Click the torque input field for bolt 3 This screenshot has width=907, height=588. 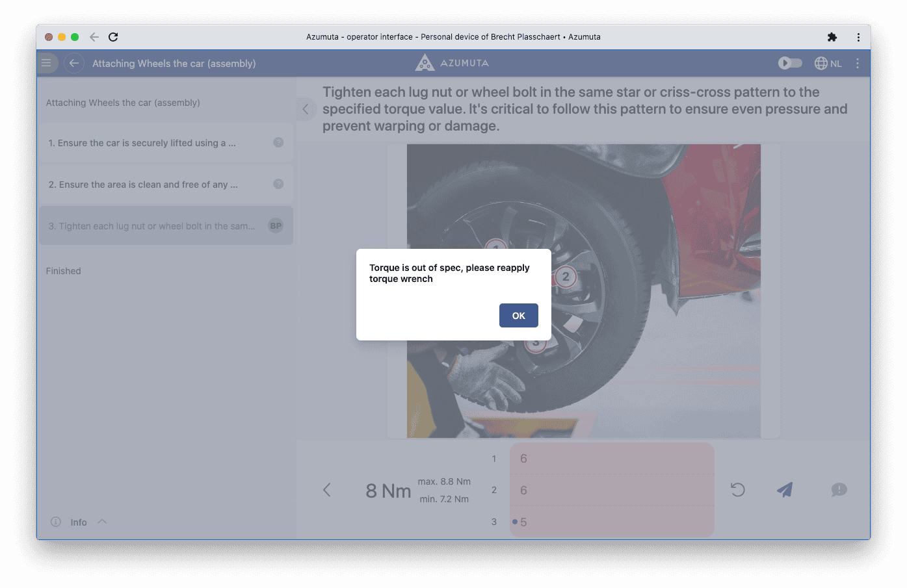pyautogui.click(x=611, y=521)
